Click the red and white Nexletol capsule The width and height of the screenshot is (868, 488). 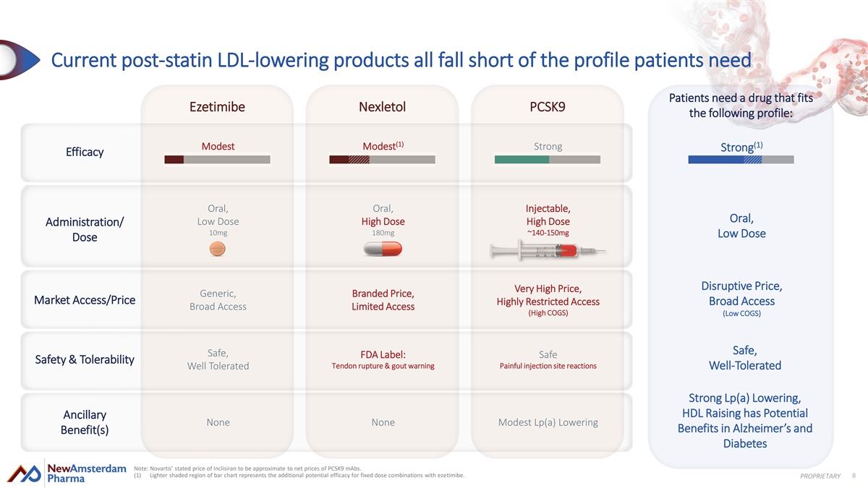(x=382, y=249)
